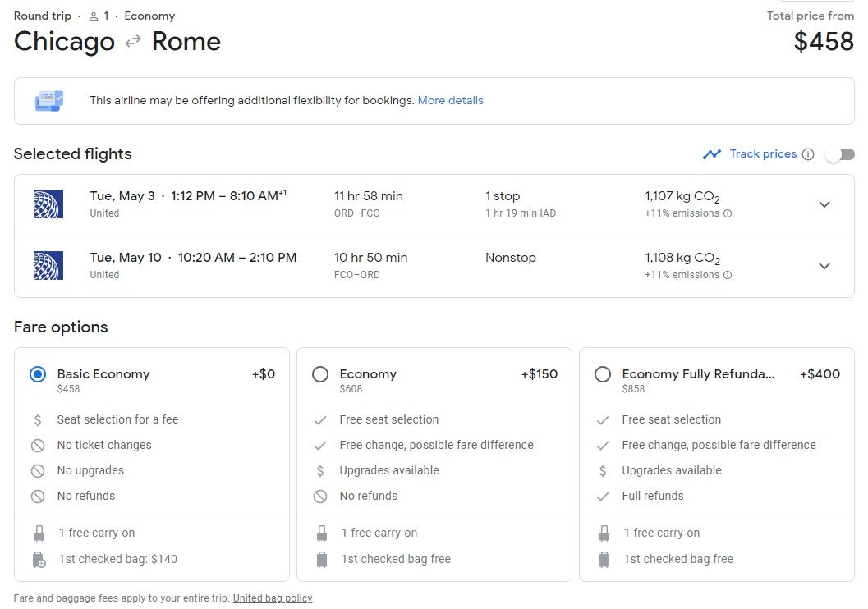The width and height of the screenshot is (868, 609).
Task: Select the Economy Fully Refundable fare option
Action: pos(603,373)
